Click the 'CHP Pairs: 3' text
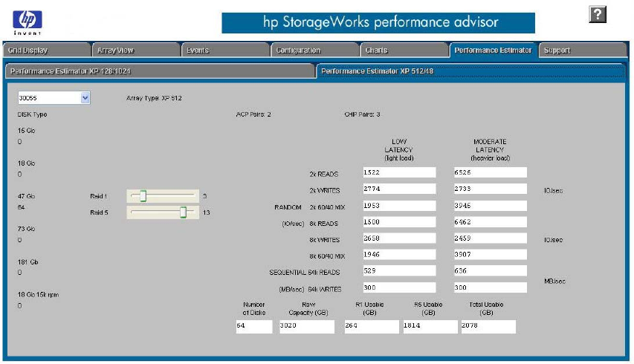634x364 pixels. coord(362,114)
